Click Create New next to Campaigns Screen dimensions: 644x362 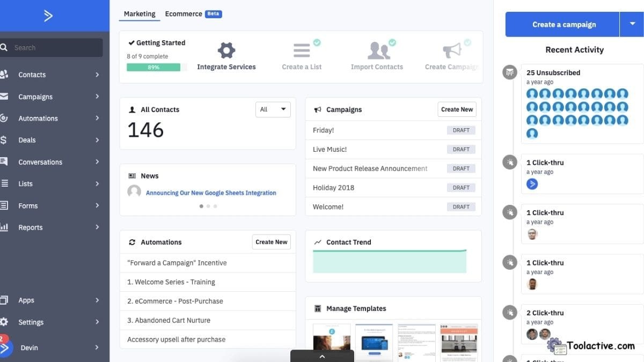(x=457, y=109)
